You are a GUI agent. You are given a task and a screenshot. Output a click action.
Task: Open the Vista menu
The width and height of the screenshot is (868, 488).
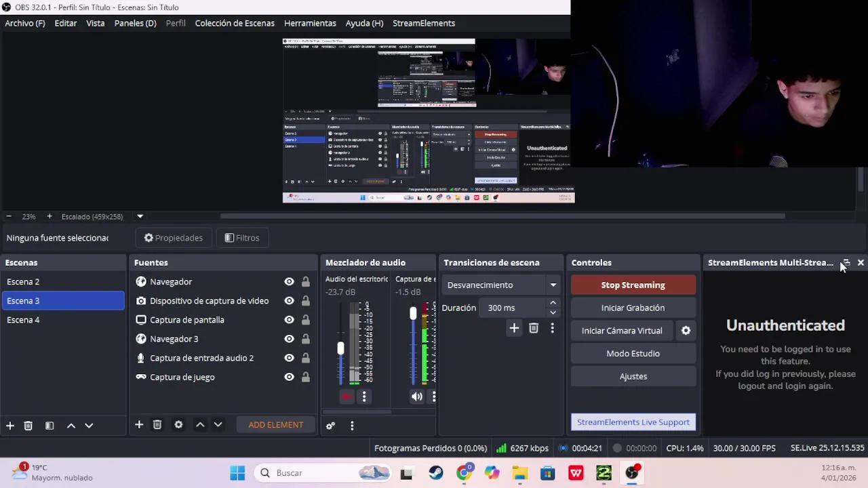(x=96, y=23)
